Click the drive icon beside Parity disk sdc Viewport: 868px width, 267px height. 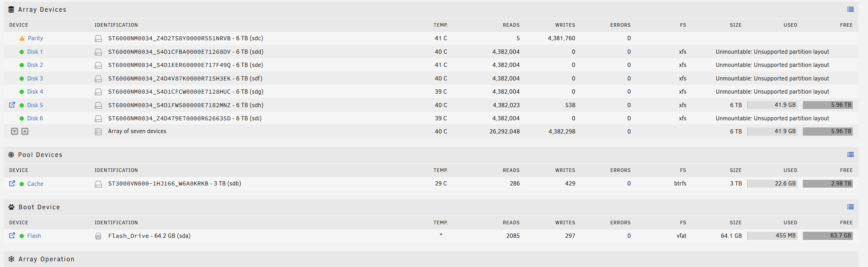click(x=98, y=38)
